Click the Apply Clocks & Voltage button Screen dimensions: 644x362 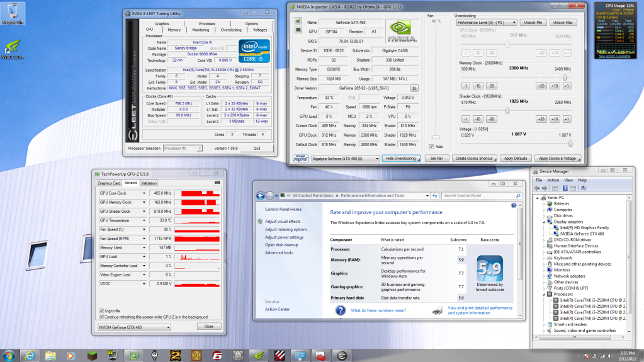tap(557, 159)
